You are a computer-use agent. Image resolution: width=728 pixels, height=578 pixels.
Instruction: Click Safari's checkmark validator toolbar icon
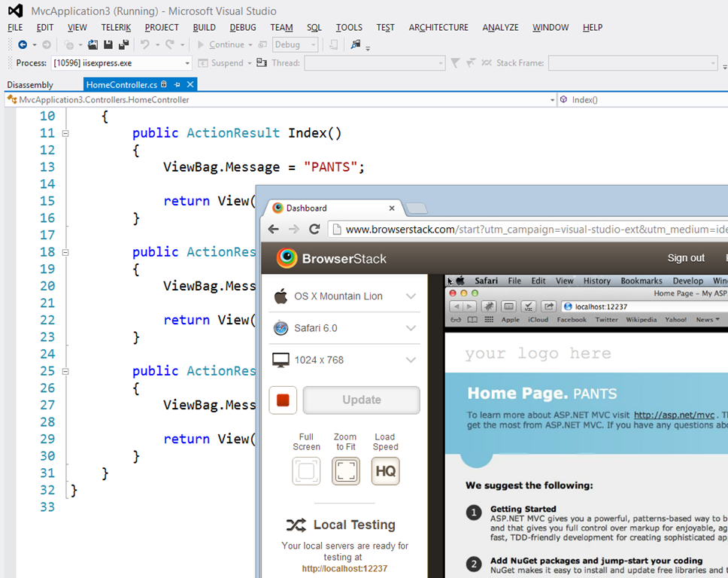point(529,306)
